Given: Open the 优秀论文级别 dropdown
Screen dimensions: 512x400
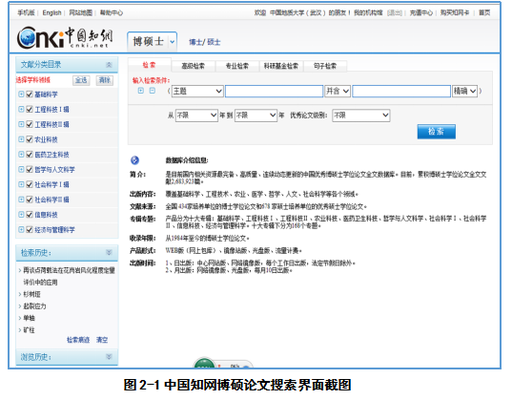Looking at the screenshot, I should (x=361, y=115).
